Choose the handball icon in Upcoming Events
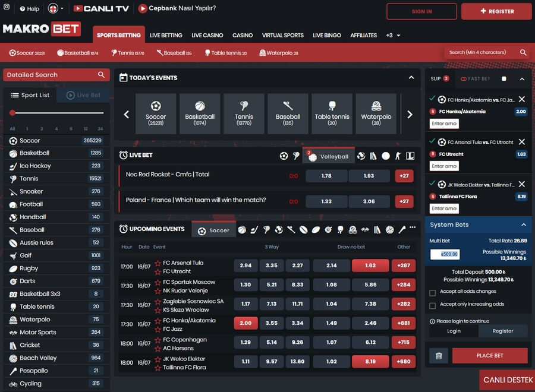This screenshot has height=392, width=535. 279,230
